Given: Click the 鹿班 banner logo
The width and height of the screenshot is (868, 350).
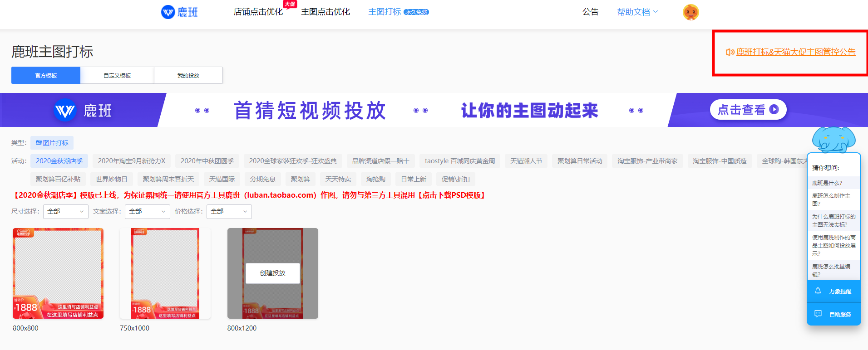Looking at the screenshot, I should coord(83,110).
